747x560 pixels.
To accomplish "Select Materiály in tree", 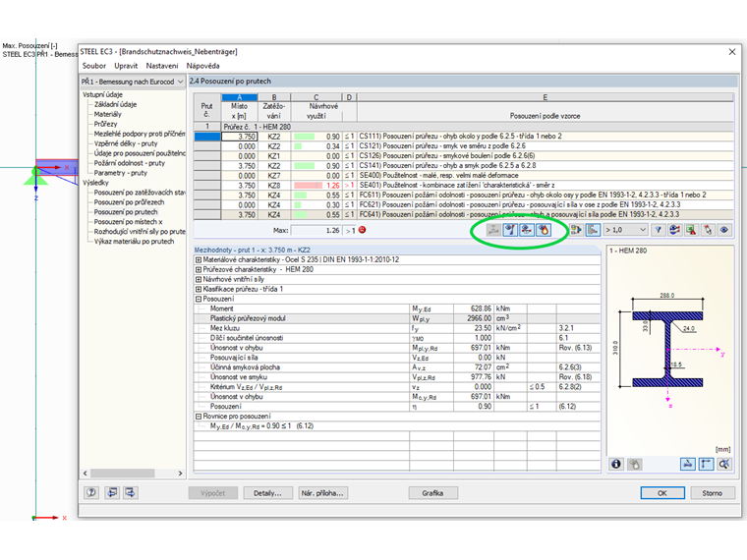I will click(x=108, y=114).
